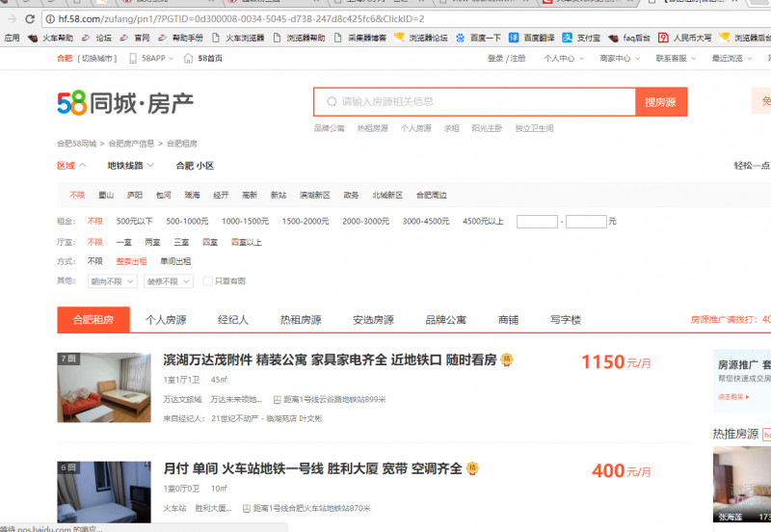Open the 火车帮助 bookmark

(x=51, y=38)
